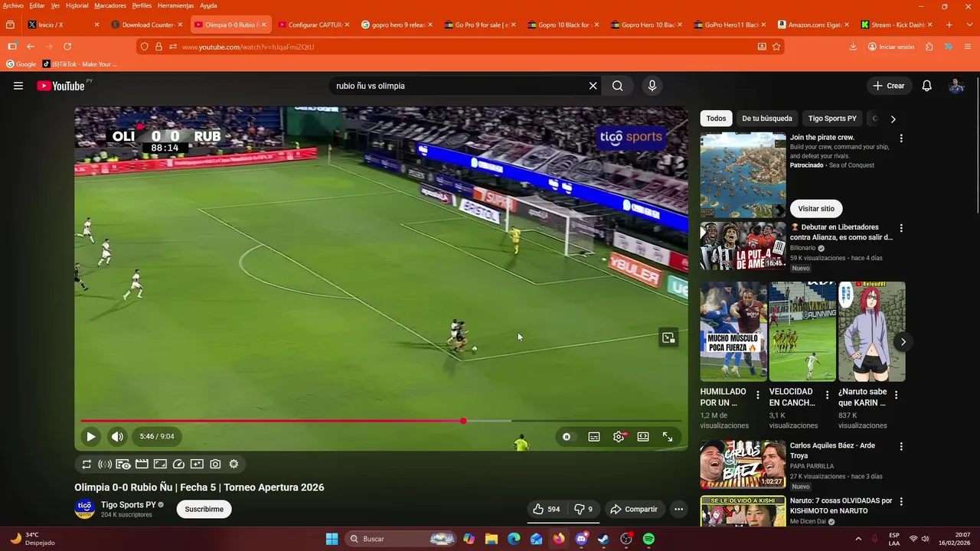Open Naruto 7 cosas OLVIDADAS video title
This screenshot has height=551, width=980.
841,505
